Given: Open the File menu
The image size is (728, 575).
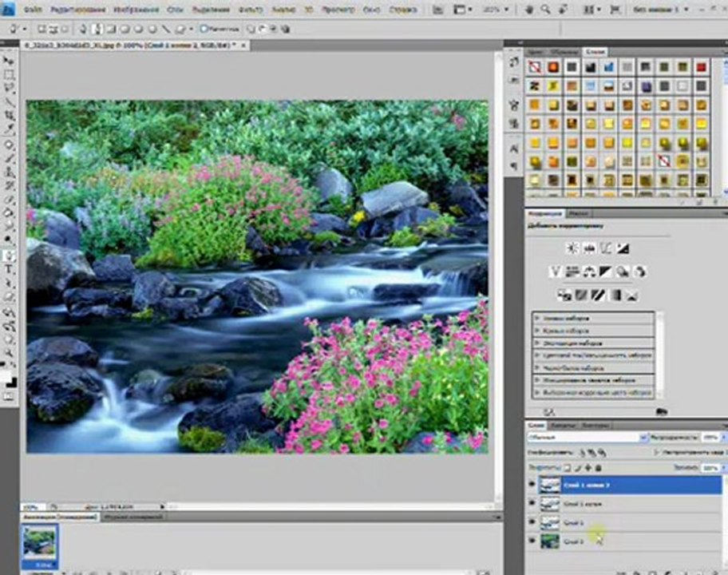Looking at the screenshot, I should (32, 10).
